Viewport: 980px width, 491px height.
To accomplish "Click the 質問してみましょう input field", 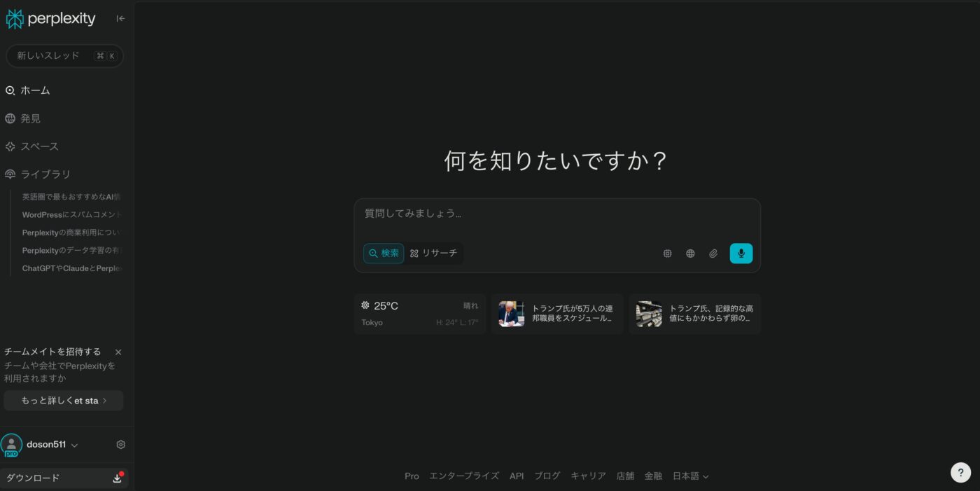I will coord(556,214).
